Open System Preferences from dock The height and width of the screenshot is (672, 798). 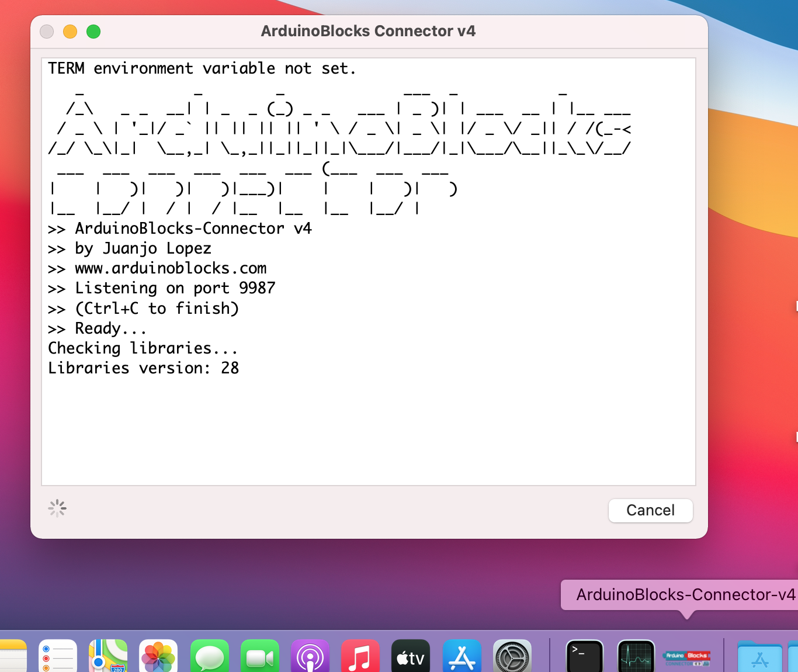pos(512,656)
